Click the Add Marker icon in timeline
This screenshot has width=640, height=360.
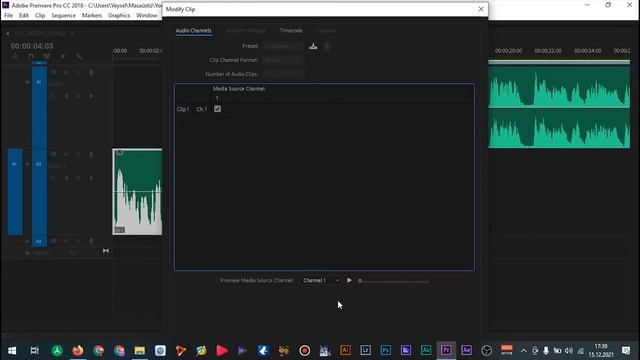point(63,56)
